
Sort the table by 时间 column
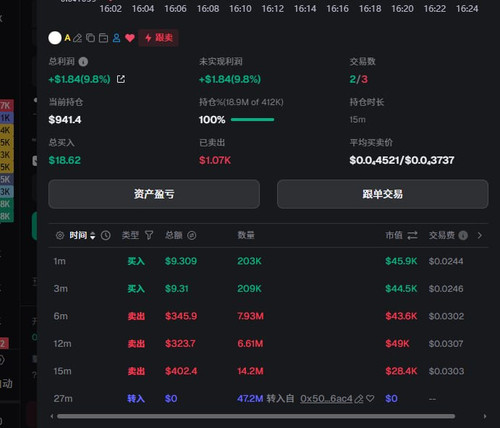tap(82, 235)
